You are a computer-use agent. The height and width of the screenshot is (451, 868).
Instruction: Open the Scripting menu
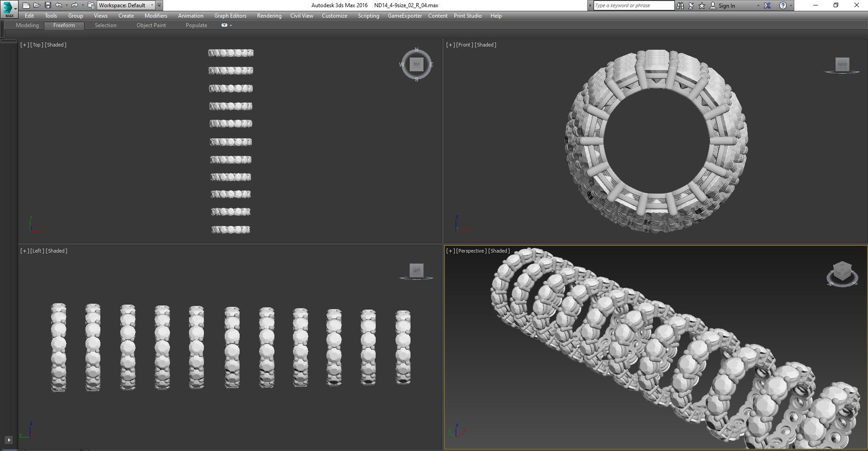click(x=368, y=16)
